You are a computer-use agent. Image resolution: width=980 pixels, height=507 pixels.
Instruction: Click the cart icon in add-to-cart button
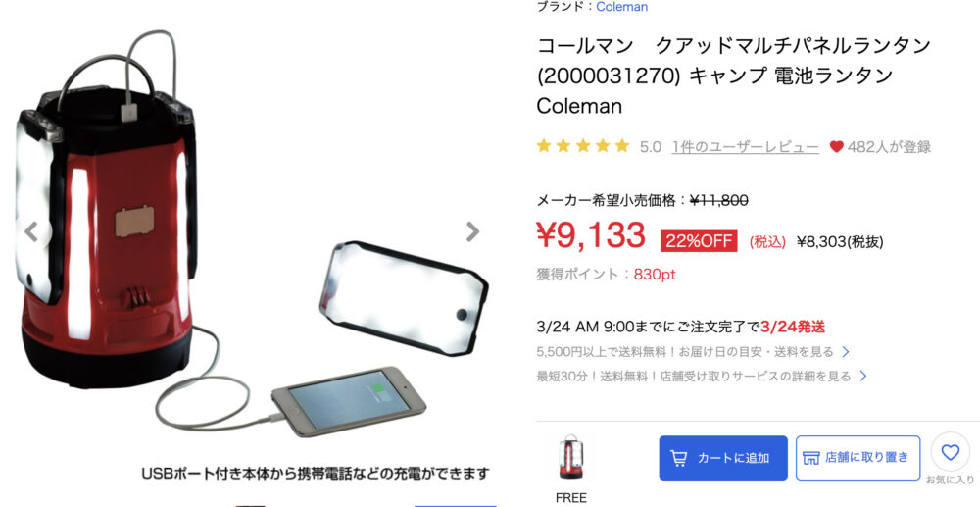click(x=678, y=458)
